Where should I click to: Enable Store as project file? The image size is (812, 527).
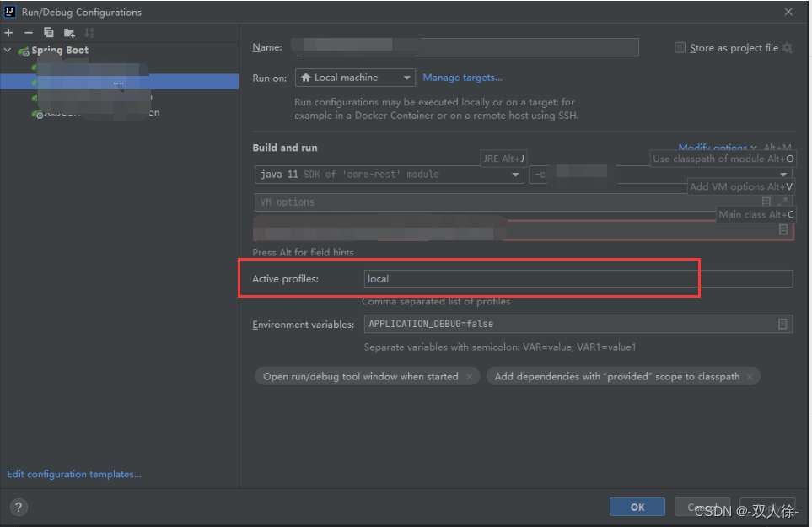click(x=680, y=47)
